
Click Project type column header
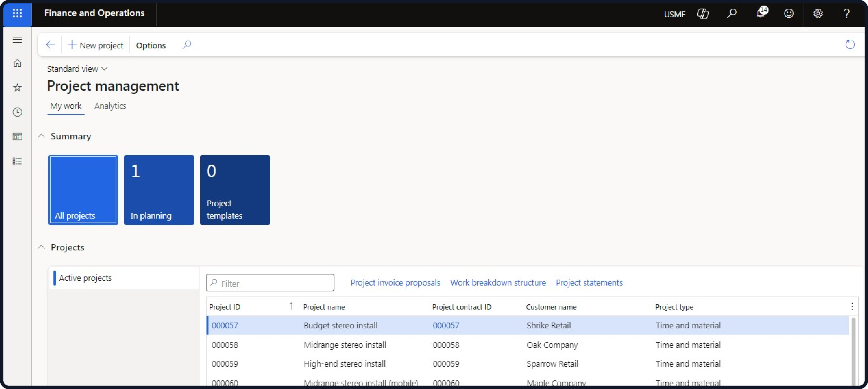coord(674,307)
